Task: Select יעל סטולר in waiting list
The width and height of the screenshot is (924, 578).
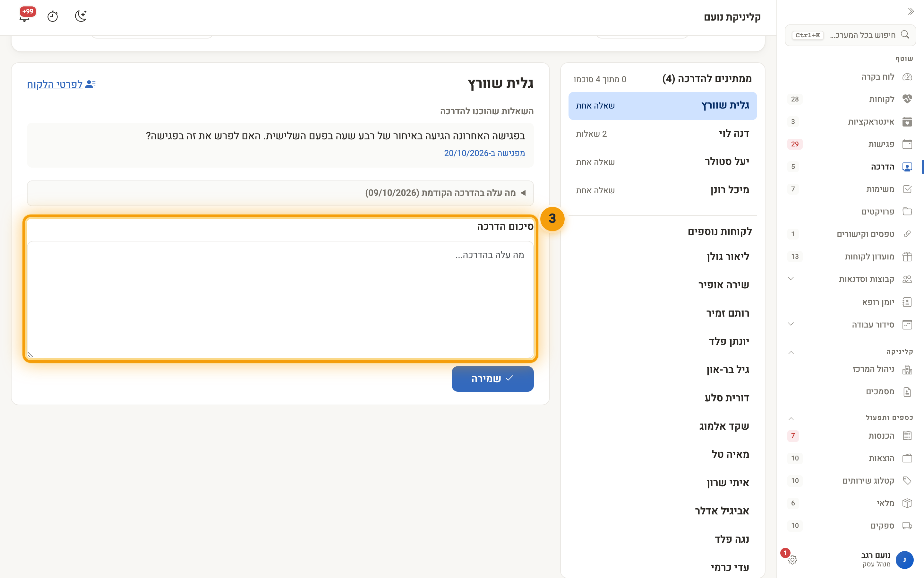Action: [663, 162]
